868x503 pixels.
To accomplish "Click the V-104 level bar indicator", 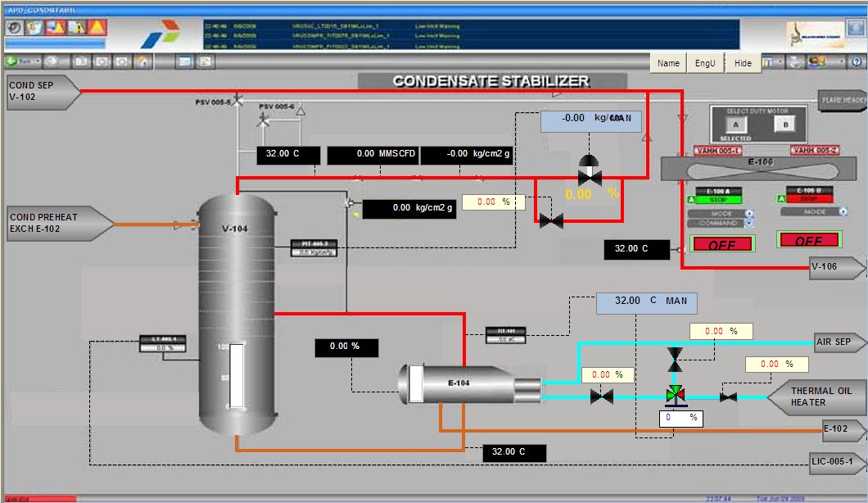I will pos(237,376).
